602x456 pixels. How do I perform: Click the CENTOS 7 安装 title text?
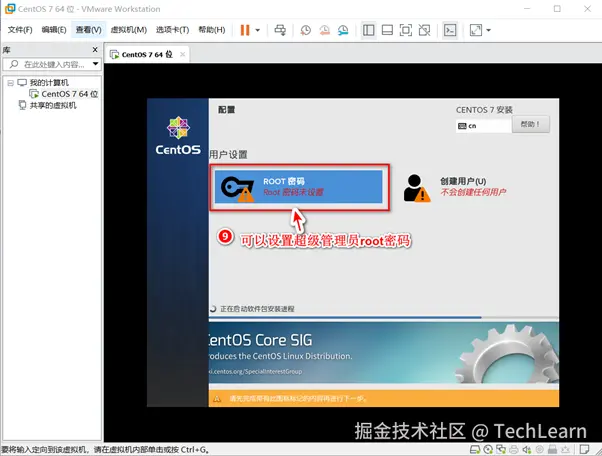(484, 110)
